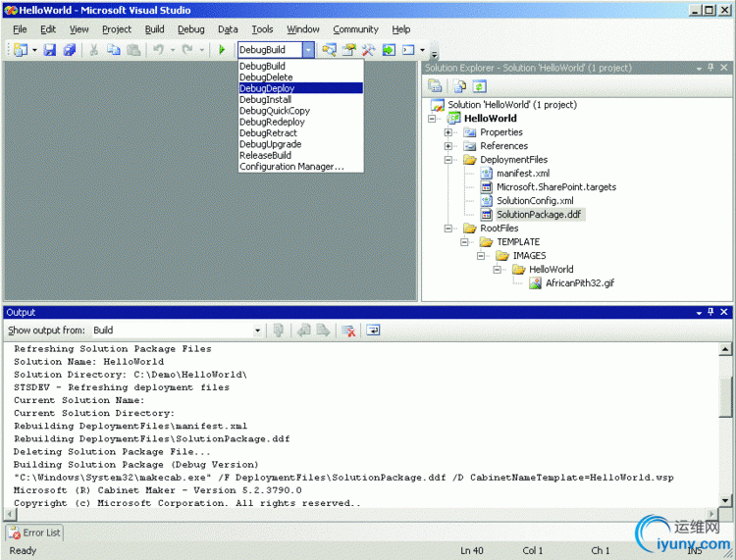Open Toolbox hammer-wrench icon
The height and width of the screenshot is (560, 736).
(368, 49)
